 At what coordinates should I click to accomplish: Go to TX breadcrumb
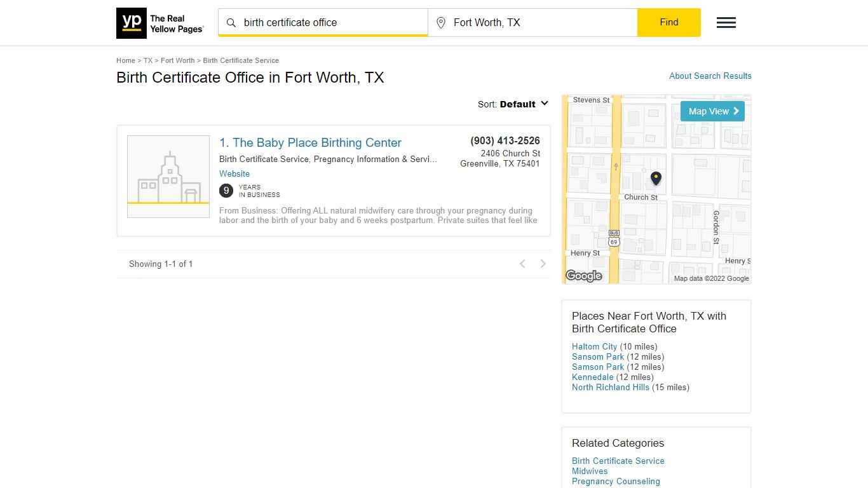148,60
